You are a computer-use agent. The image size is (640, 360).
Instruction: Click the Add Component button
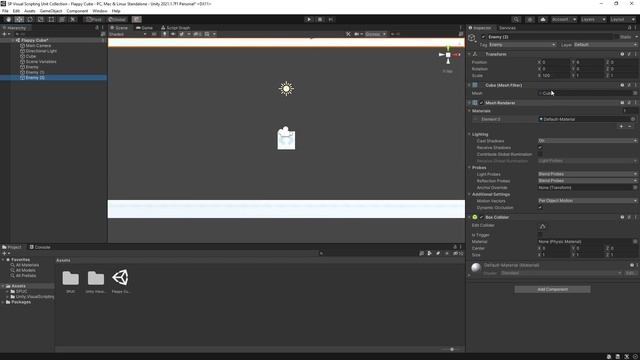pos(552,289)
